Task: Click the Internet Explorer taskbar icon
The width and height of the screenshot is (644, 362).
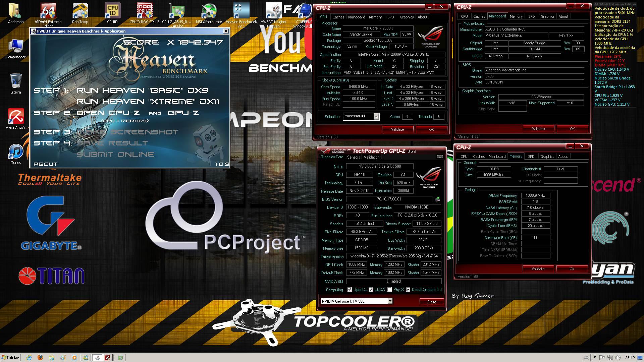Action: (29, 358)
